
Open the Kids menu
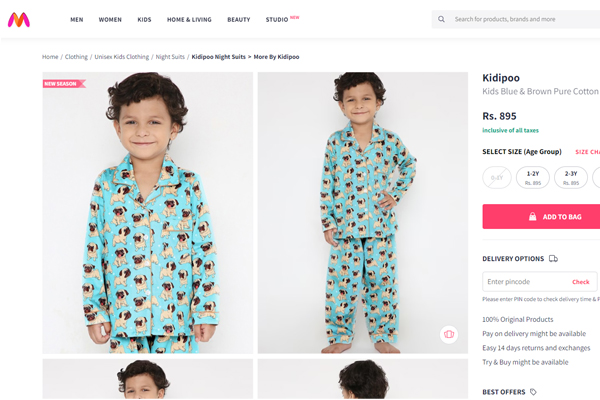tap(144, 19)
